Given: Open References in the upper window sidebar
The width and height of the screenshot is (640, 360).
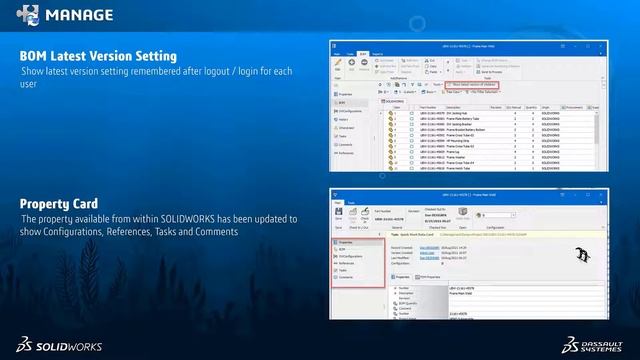Looking at the screenshot, I should point(344,153).
